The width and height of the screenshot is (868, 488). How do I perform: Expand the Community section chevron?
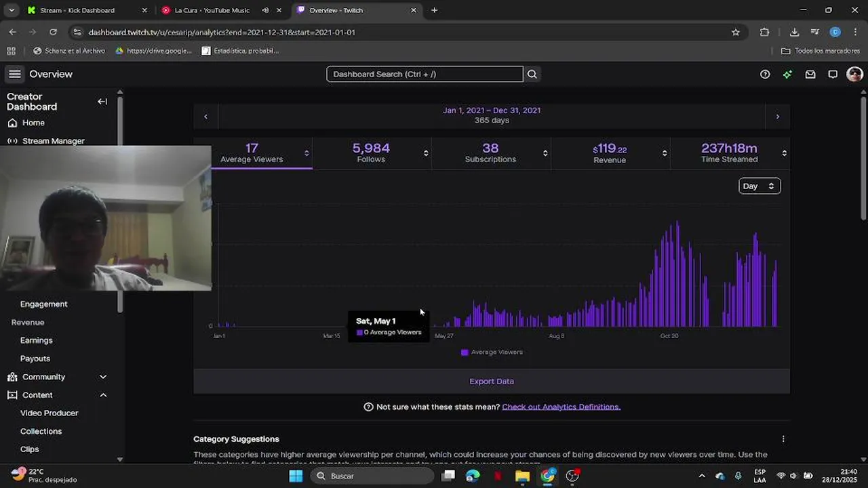pos(103,377)
